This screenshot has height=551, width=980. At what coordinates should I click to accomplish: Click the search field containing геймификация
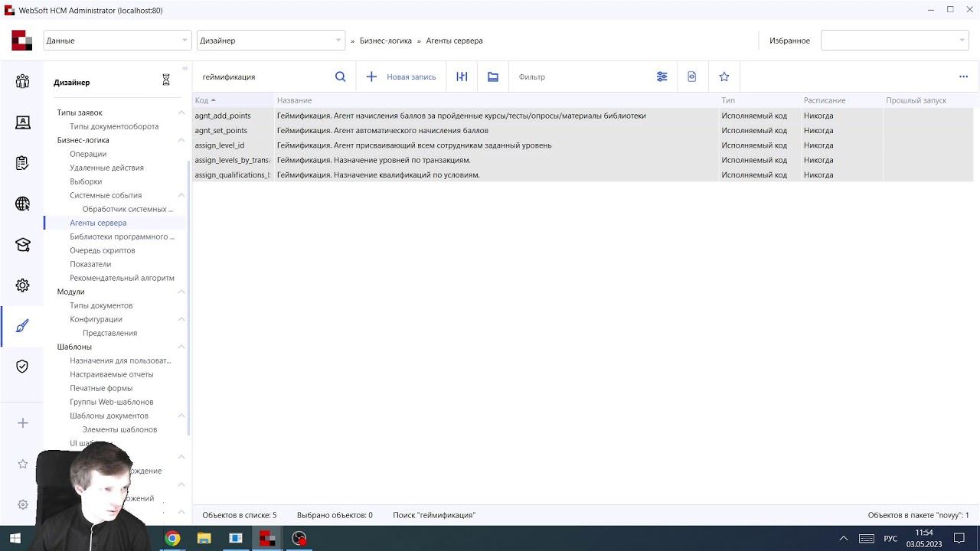coord(264,77)
